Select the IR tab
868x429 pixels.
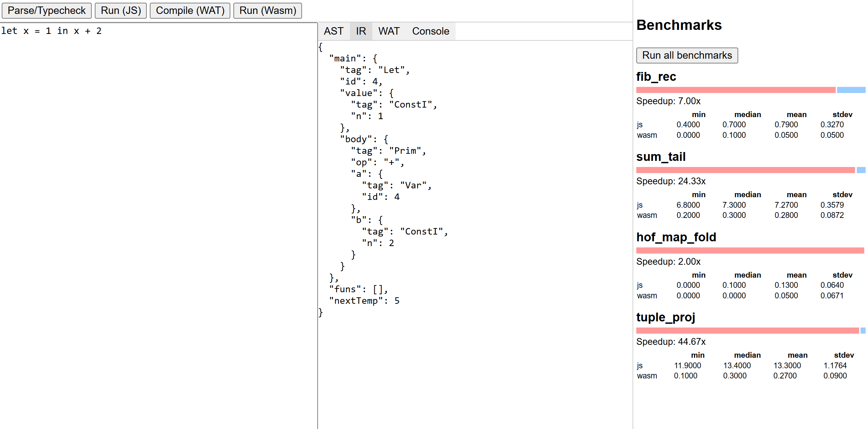(x=361, y=31)
